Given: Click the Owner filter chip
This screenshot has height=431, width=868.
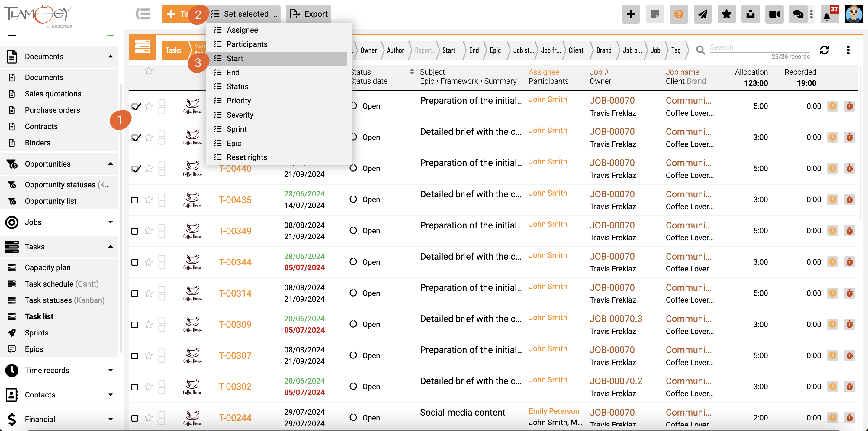Looking at the screenshot, I should (368, 50).
